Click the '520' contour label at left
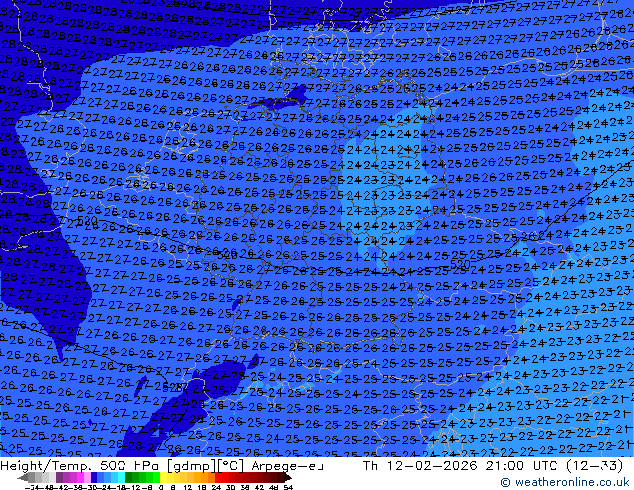 coord(87,220)
